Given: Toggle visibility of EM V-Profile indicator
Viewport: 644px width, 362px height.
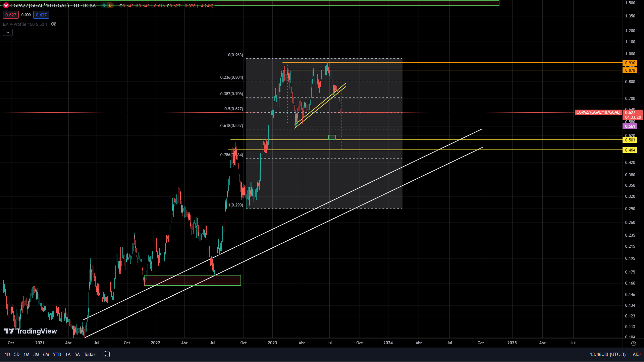Looking at the screenshot, I should [x=54, y=24].
